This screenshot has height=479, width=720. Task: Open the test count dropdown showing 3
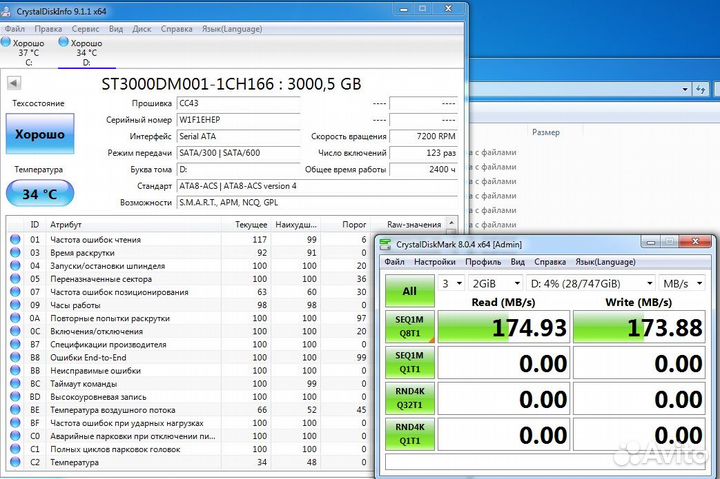[x=451, y=283]
